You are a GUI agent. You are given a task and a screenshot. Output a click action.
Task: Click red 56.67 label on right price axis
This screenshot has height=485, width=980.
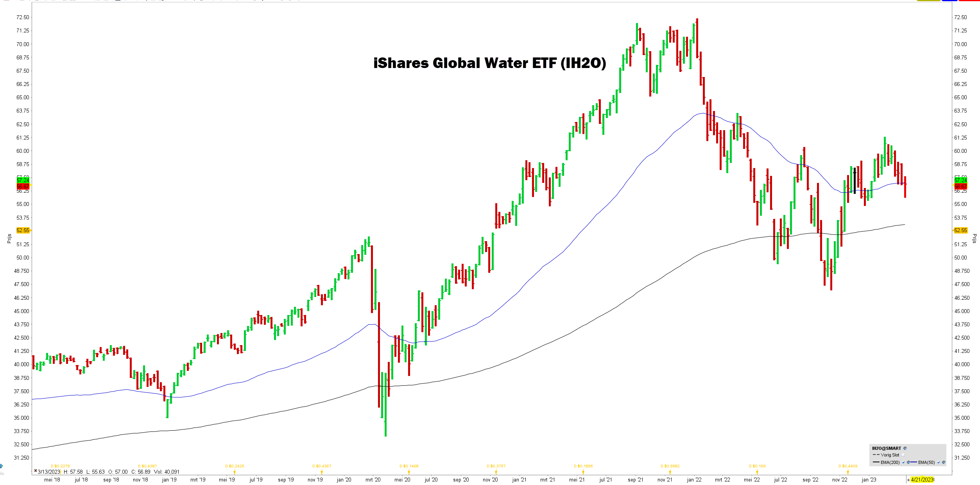[x=960, y=186]
